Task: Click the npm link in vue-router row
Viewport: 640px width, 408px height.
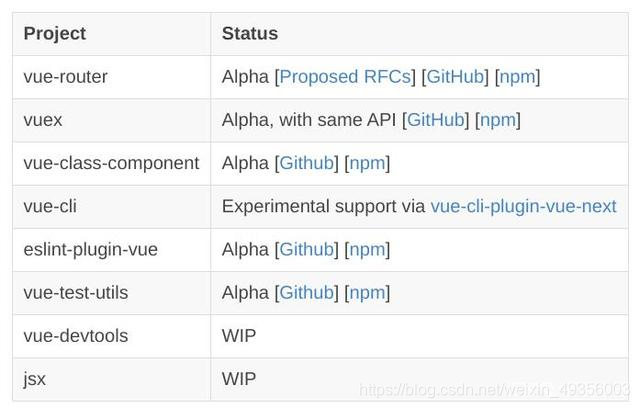Action: [x=517, y=78]
